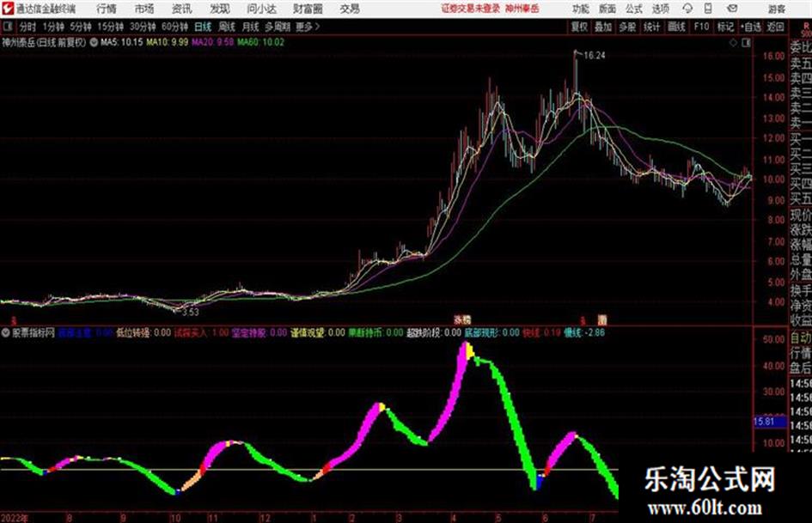812x523 pixels.
Task: Toggle the panel layout icon left of 分时
Action: pyautogui.click(x=7, y=27)
